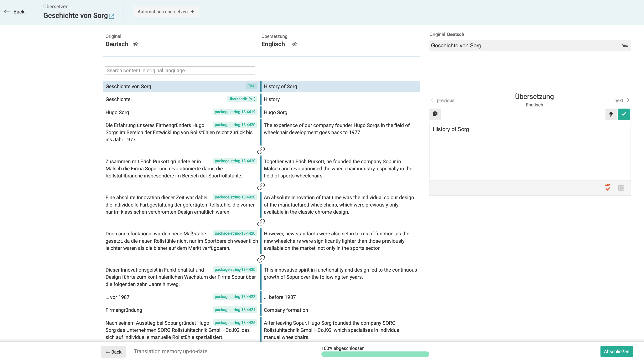Click the copy original text icon
This screenshot has height=358, width=644.
pyautogui.click(x=435, y=114)
